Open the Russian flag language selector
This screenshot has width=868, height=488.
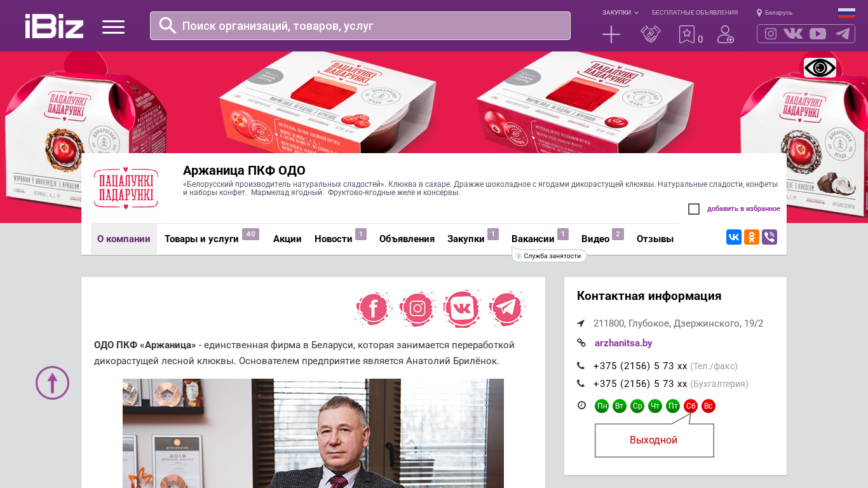point(846,13)
